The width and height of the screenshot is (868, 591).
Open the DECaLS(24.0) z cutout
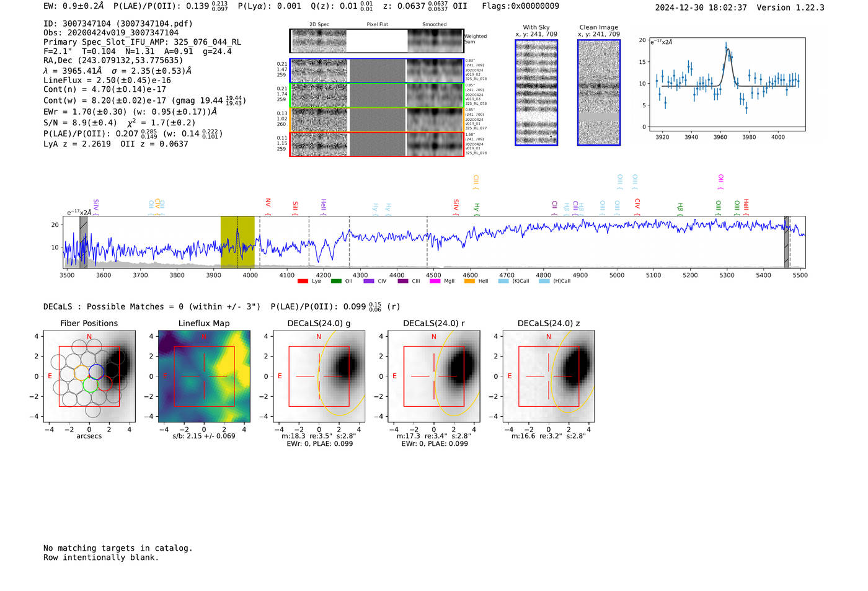(549, 376)
